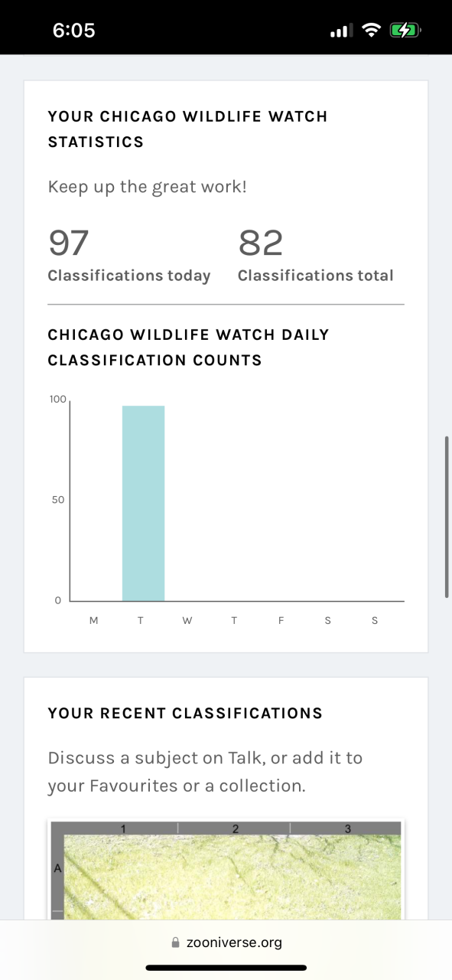Tap the 6:05 clock in status bar
This screenshot has width=452, height=980.
(73, 31)
